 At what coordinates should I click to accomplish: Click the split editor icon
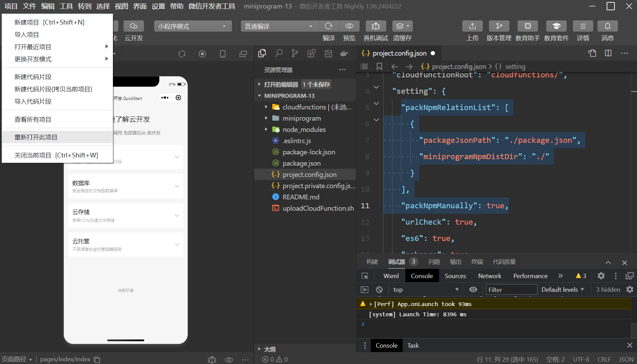pyautogui.click(x=608, y=53)
